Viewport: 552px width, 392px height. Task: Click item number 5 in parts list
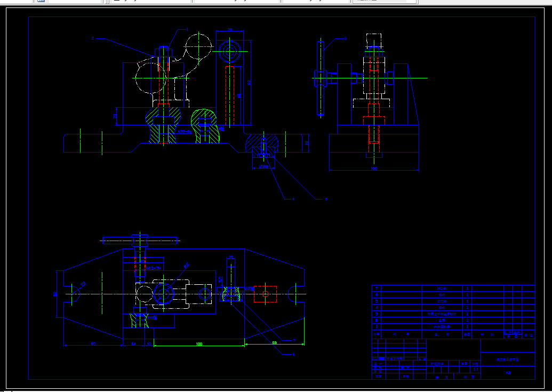[x=377, y=301]
